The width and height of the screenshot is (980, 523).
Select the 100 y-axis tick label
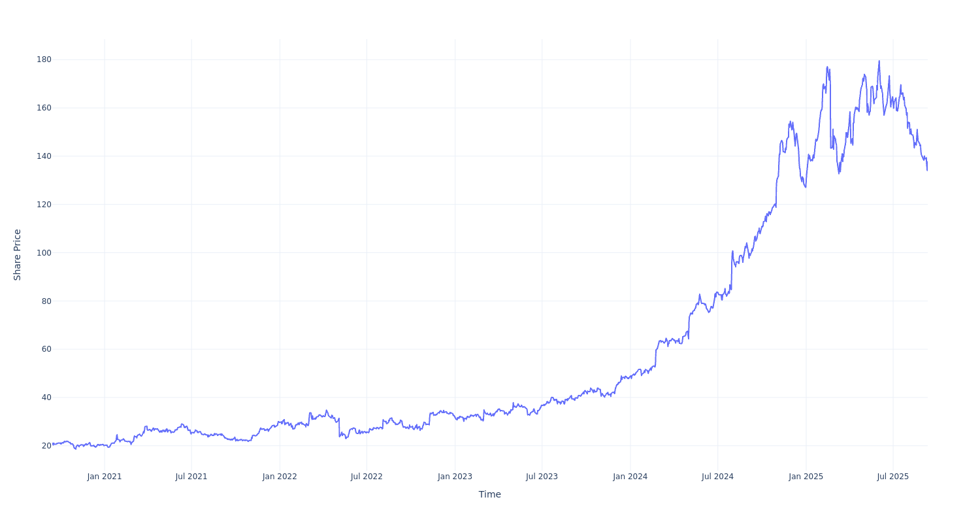coord(44,252)
